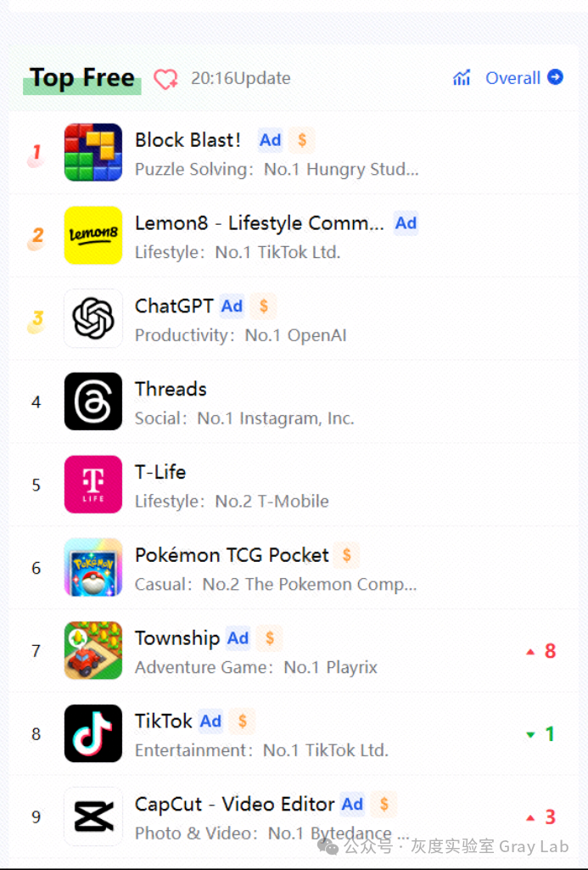Click the chart icon beside Overall
This screenshot has width=588, height=870.
coord(462,78)
